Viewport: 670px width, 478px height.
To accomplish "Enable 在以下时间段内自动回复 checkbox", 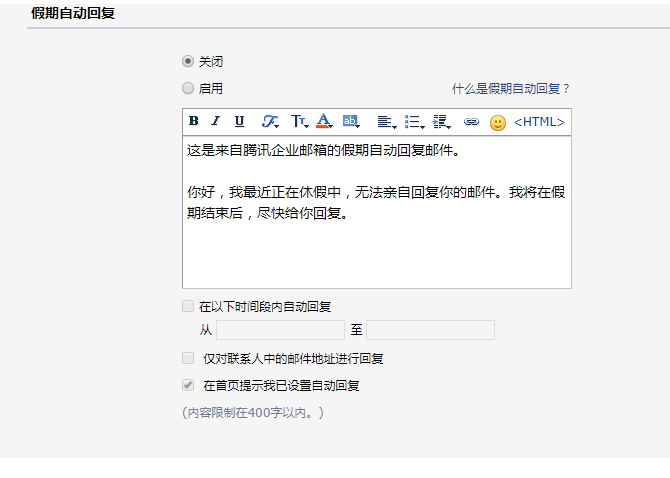I will (x=188, y=306).
